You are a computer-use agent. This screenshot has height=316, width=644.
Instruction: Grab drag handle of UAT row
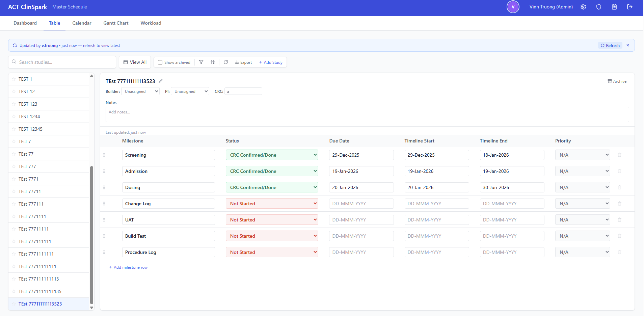pyautogui.click(x=104, y=220)
